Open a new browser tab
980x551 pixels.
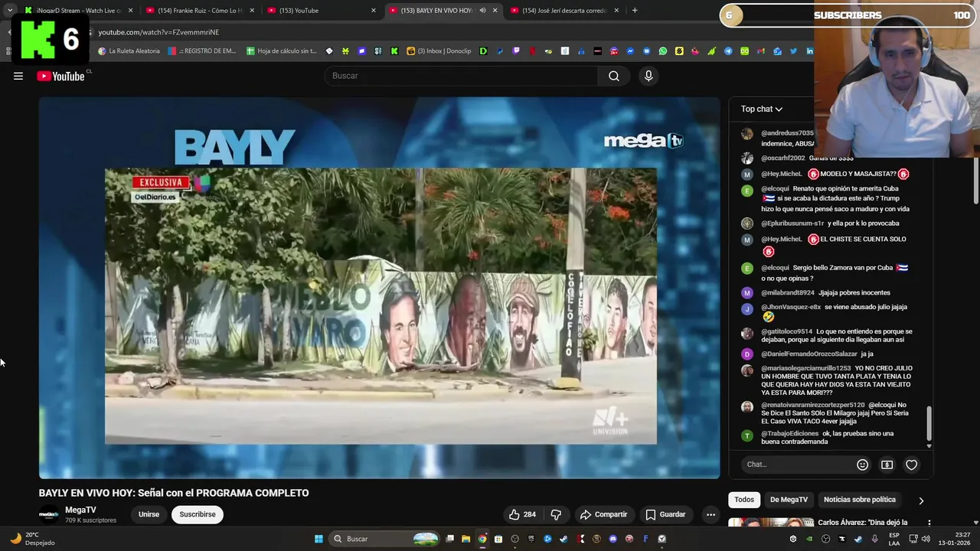(x=635, y=11)
